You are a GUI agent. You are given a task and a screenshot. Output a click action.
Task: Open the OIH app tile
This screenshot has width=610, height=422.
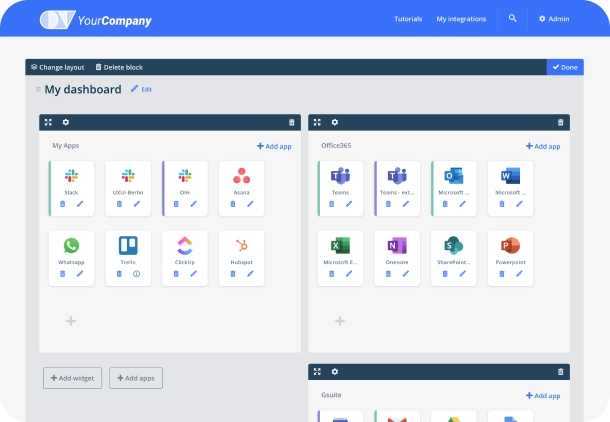click(185, 188)
